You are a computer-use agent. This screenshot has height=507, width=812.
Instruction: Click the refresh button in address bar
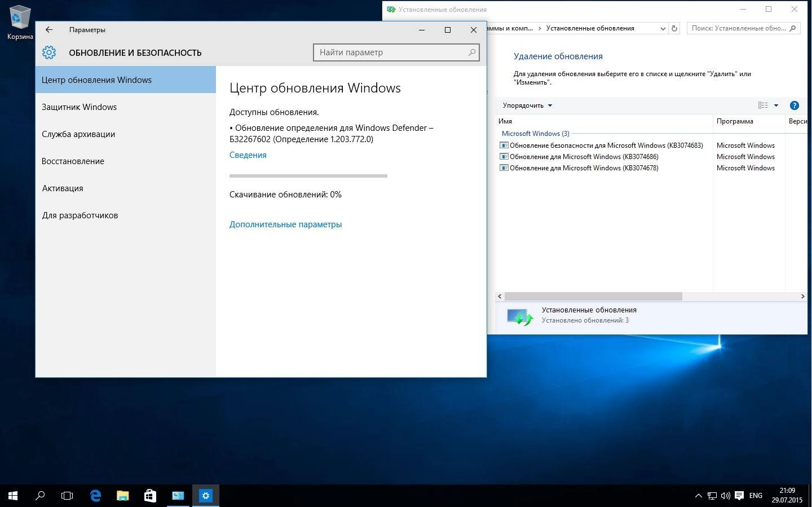pyautogui.click(x=674, y=28)
